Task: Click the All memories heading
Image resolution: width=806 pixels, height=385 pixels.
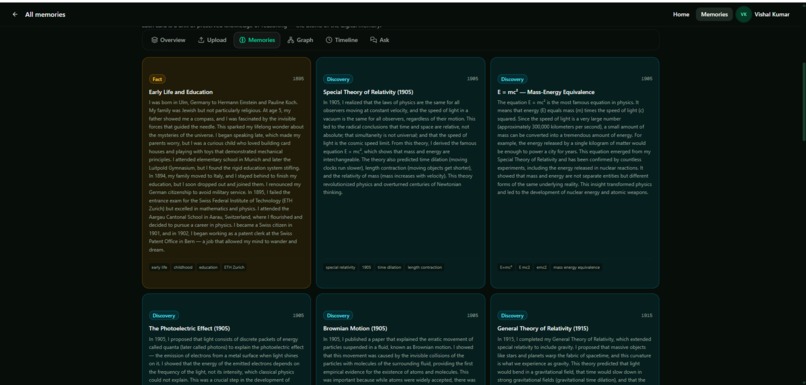Action: 45,14
